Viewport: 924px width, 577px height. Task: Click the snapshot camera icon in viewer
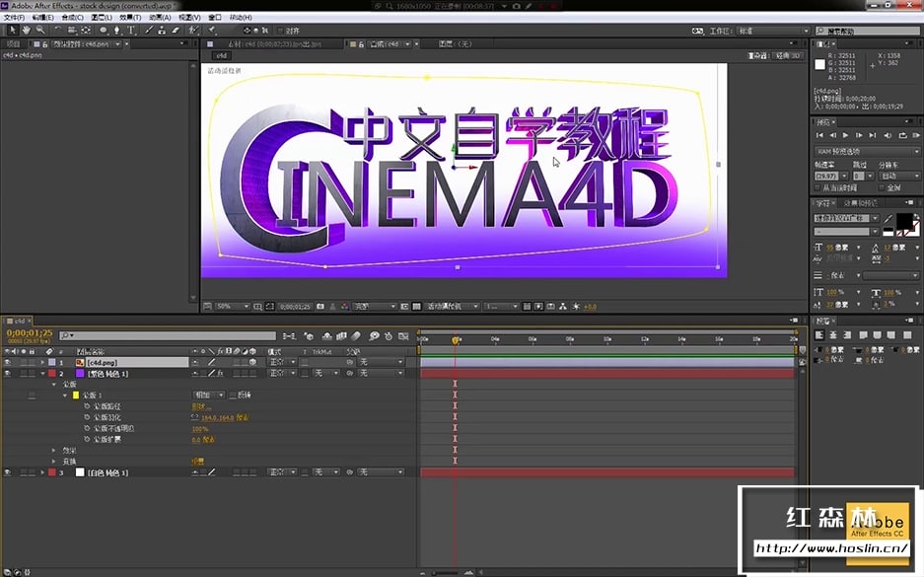tap(320, 307)
